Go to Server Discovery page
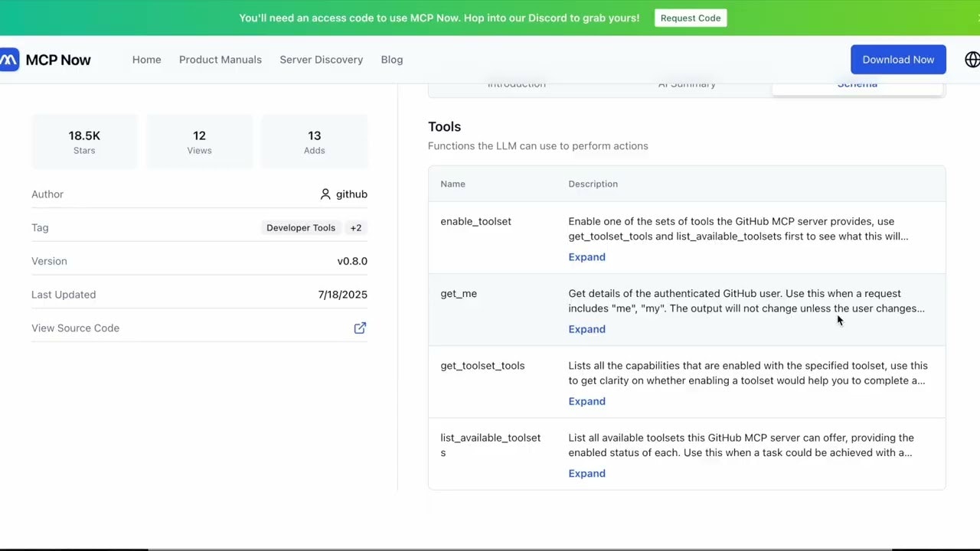Screen dimensions: 980x551 322,60
